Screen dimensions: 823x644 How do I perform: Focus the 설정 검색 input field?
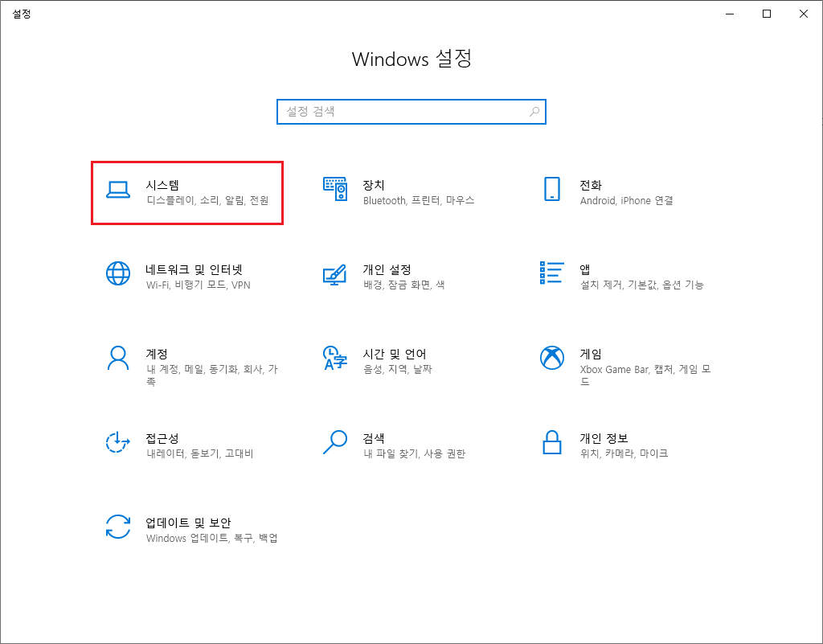coord(411,112)
